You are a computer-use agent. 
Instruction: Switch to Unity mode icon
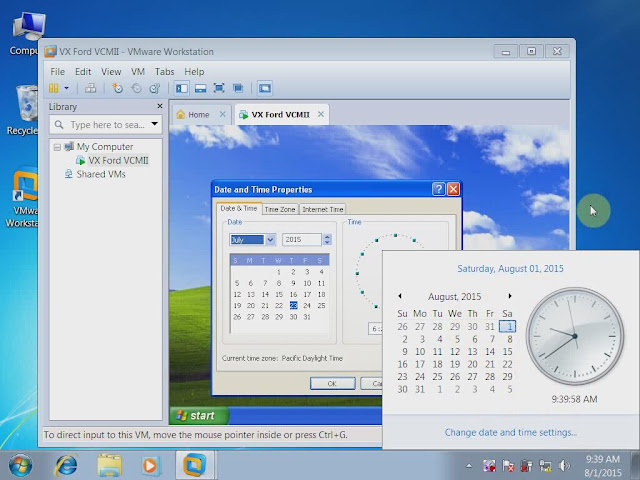[238, 88]
